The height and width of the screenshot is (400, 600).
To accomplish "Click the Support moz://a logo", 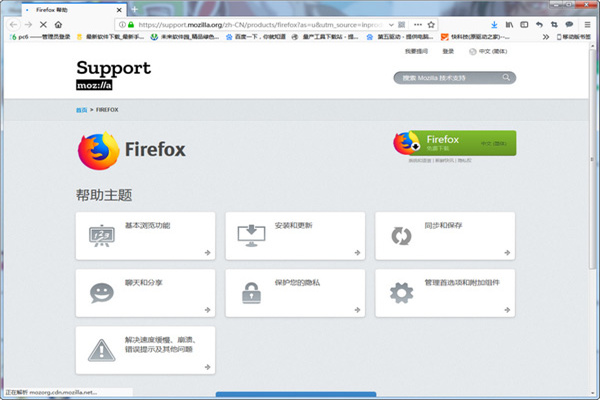I will point(113,75).
